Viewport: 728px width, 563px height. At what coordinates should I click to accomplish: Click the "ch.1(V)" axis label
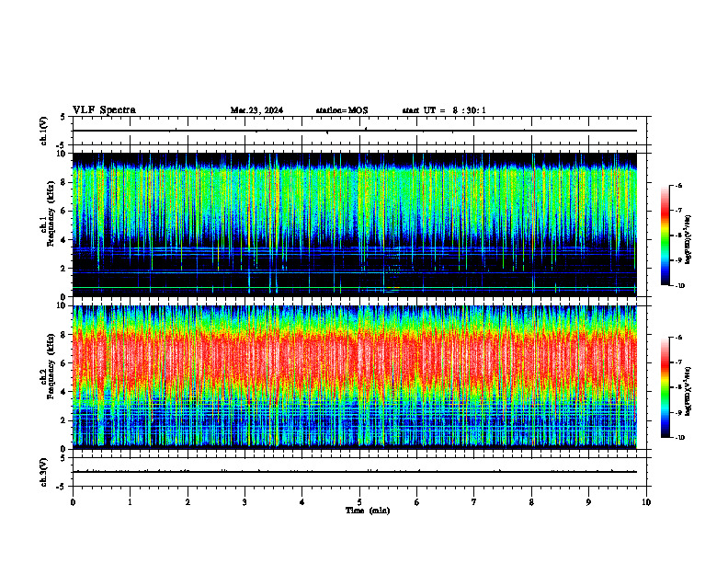[44, 131]
